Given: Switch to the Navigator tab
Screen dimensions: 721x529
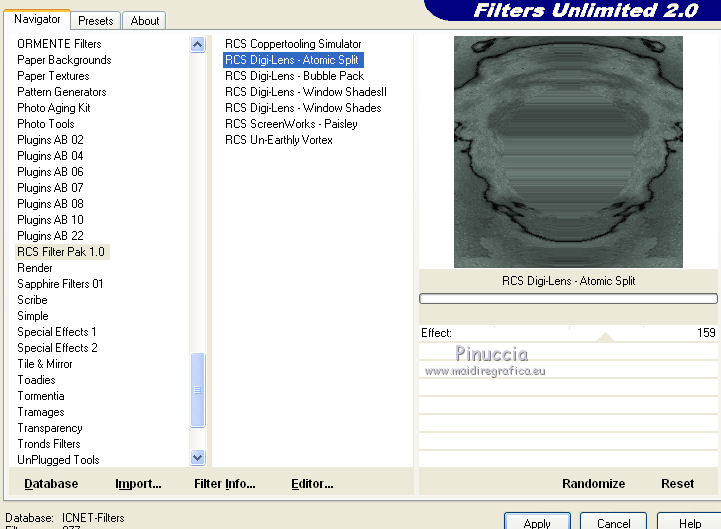Looking at the screenshot, I should click(37, 19).
